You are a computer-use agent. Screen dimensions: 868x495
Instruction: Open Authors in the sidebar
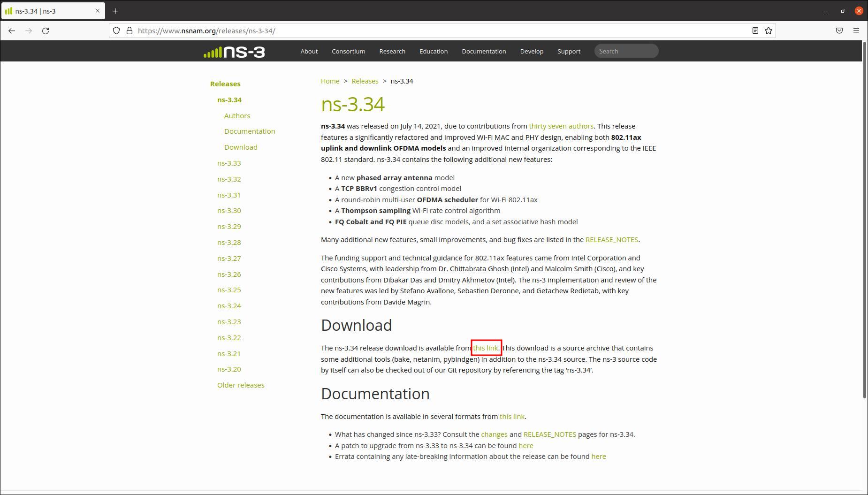tap(237, 116)
